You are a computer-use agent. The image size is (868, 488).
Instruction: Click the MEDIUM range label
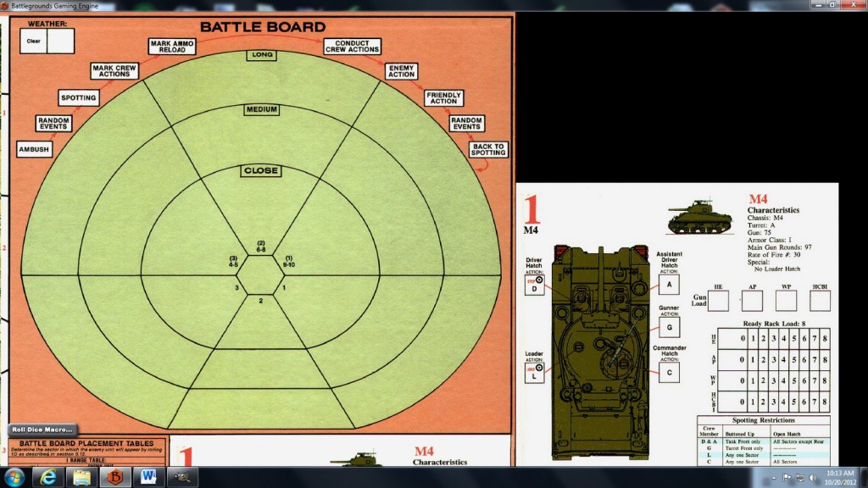262,109
